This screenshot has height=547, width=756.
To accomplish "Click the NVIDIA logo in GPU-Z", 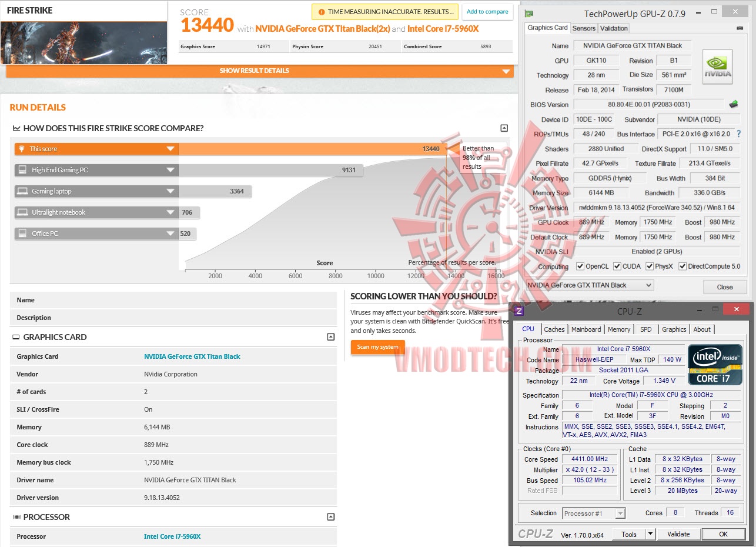I will tap(718, 67).
